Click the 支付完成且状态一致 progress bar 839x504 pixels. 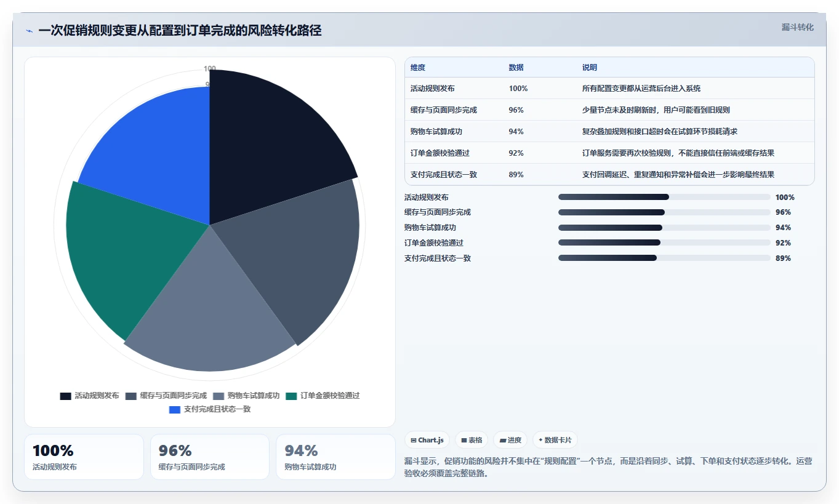664,258
